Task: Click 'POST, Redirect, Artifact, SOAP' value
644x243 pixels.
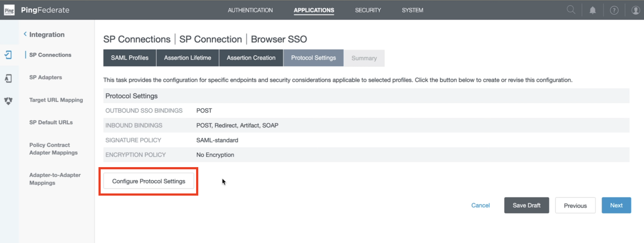Action: tap(237, 125)
